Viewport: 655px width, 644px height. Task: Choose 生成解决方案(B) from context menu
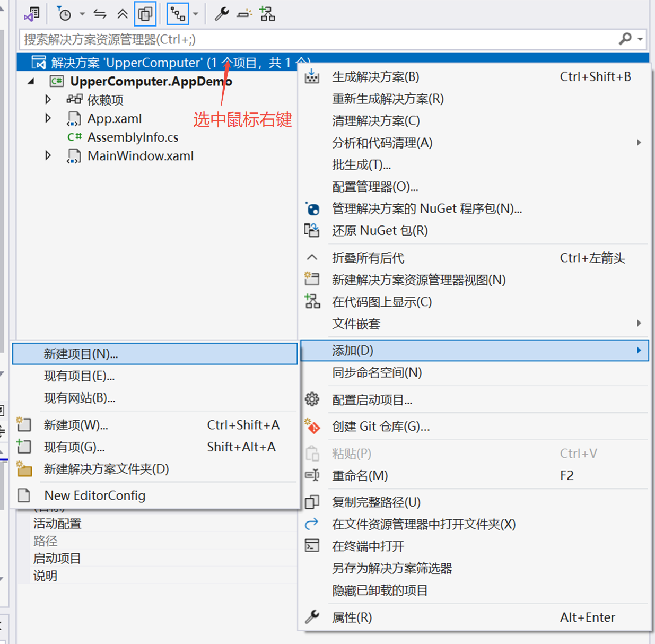tap(475, 77)
